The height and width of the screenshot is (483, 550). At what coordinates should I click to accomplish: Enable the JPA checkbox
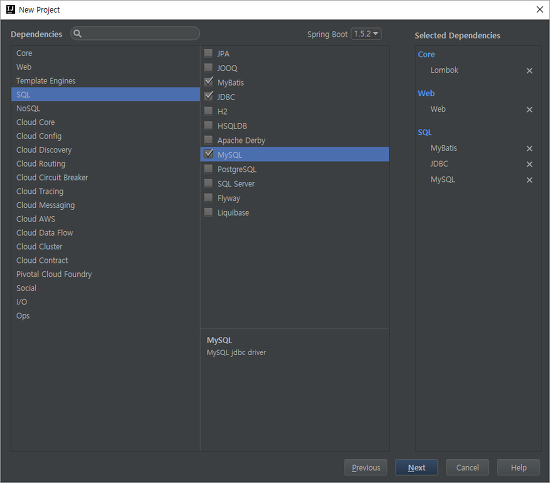click(208, 53)
